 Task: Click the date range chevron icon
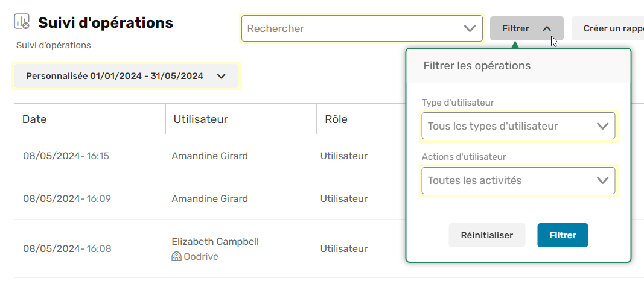(222, 77)
